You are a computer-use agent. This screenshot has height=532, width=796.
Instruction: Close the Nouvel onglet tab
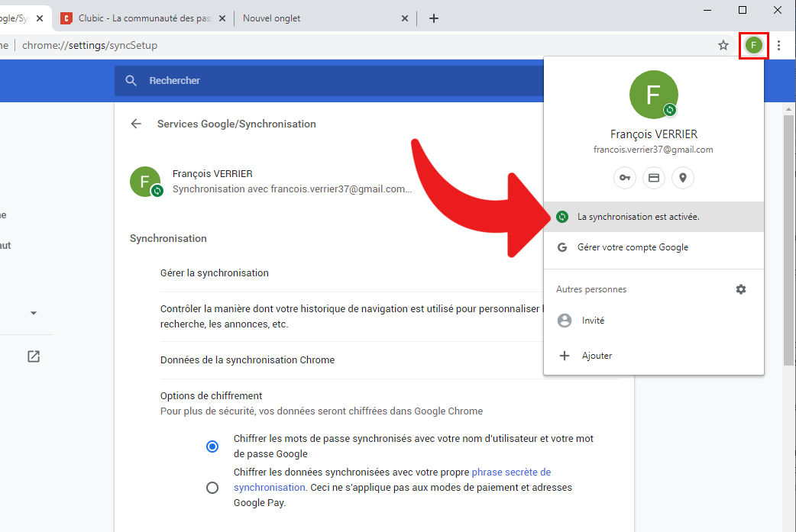click(405, 18)
